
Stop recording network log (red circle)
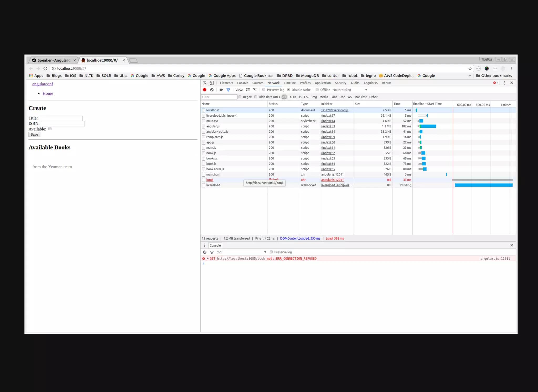tap(205, 90)
